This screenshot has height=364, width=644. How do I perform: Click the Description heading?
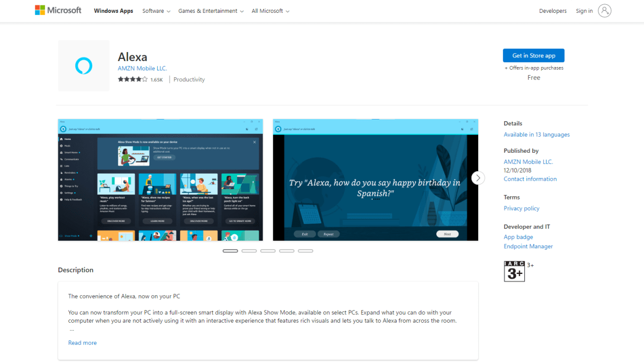[76, 270]
